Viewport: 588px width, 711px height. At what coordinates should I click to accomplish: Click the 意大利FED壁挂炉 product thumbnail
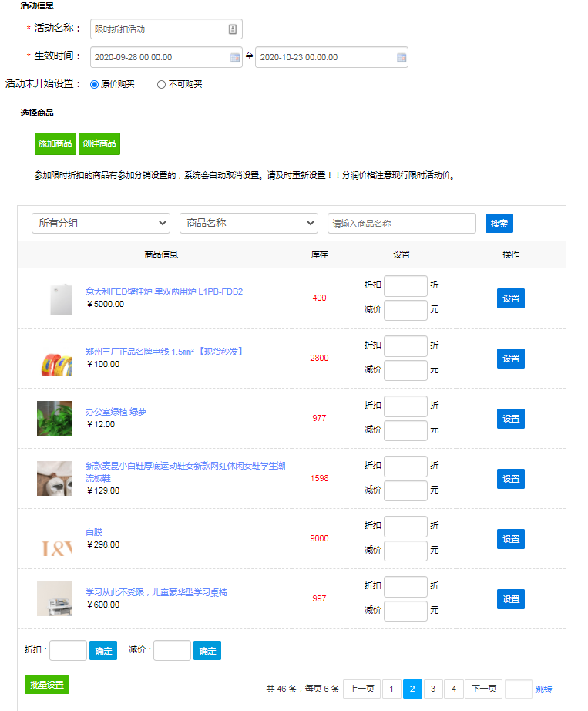click(55, 298)
